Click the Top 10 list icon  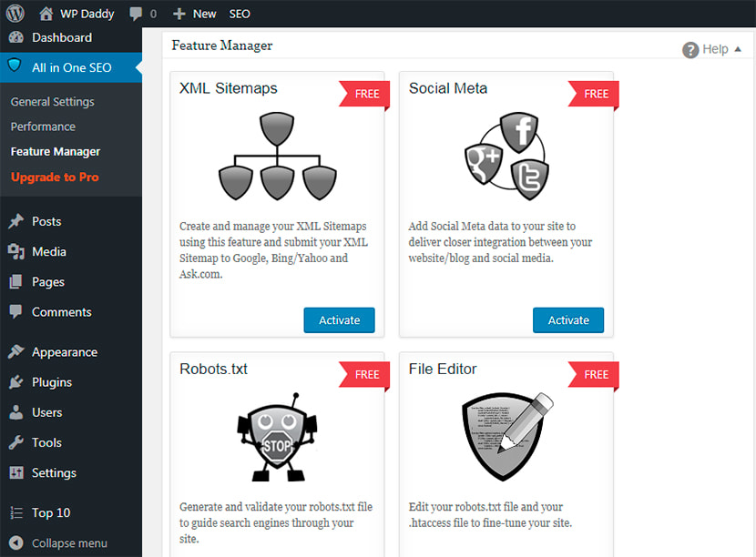click(15, 512)
